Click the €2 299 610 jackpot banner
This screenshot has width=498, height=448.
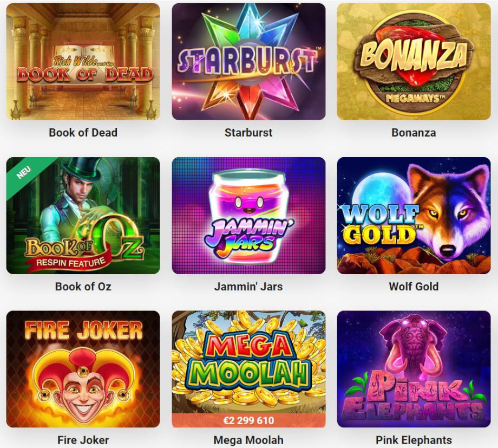pos(248,421)
